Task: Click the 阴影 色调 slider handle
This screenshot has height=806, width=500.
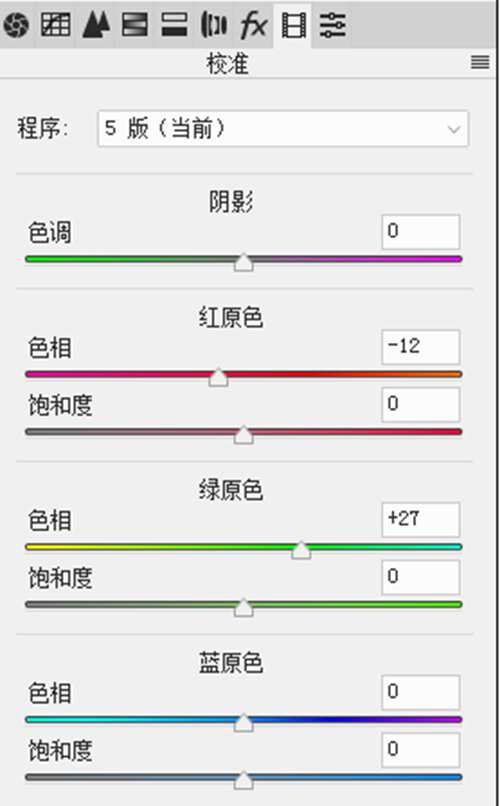Action: 244,262
